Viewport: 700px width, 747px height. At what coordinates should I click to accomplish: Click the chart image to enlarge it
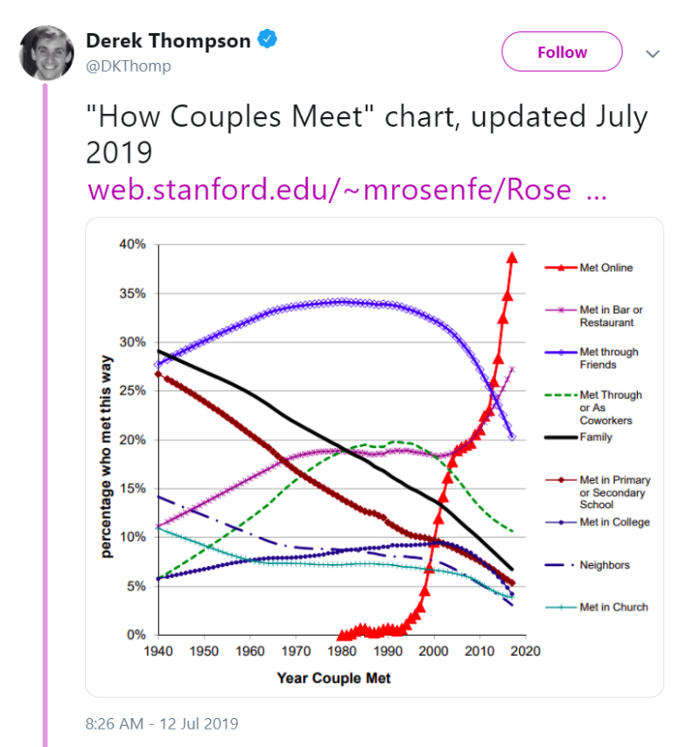[x=374, y=457]
